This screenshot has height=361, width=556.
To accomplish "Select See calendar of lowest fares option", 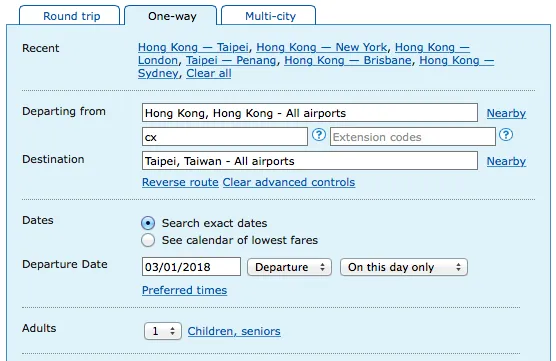I will 148,240.
